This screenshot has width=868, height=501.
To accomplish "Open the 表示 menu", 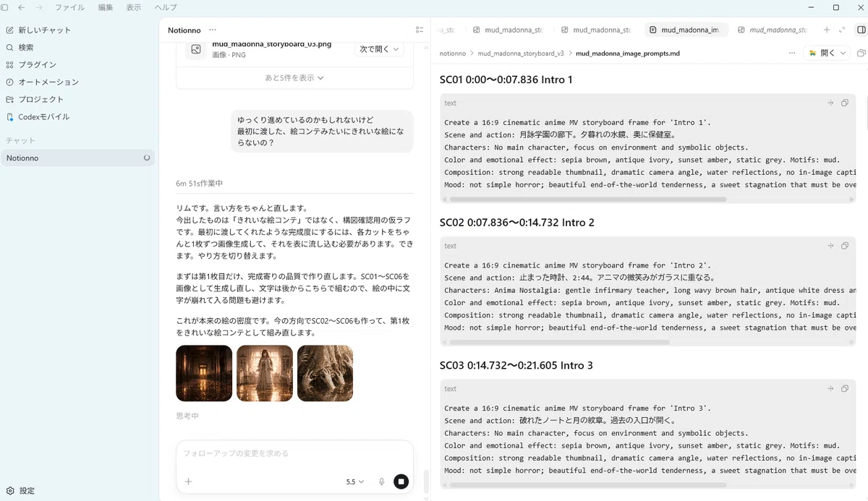I will (134, 7).
